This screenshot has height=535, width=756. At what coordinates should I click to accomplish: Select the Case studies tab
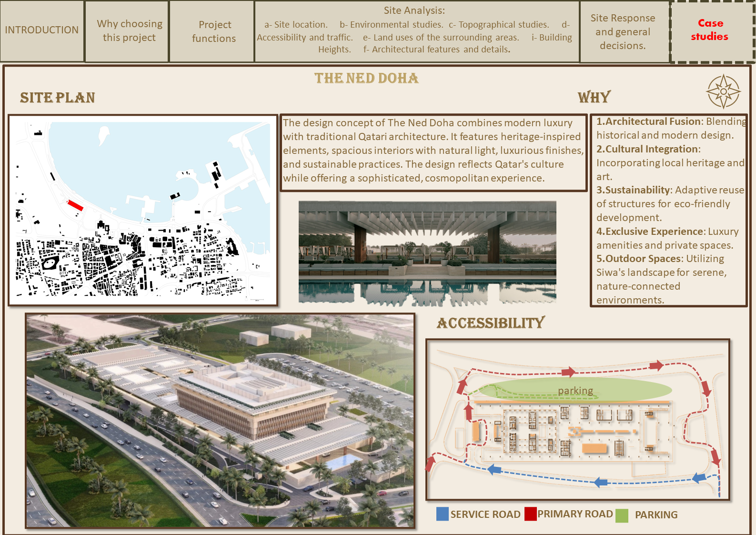tap(710, 30)
